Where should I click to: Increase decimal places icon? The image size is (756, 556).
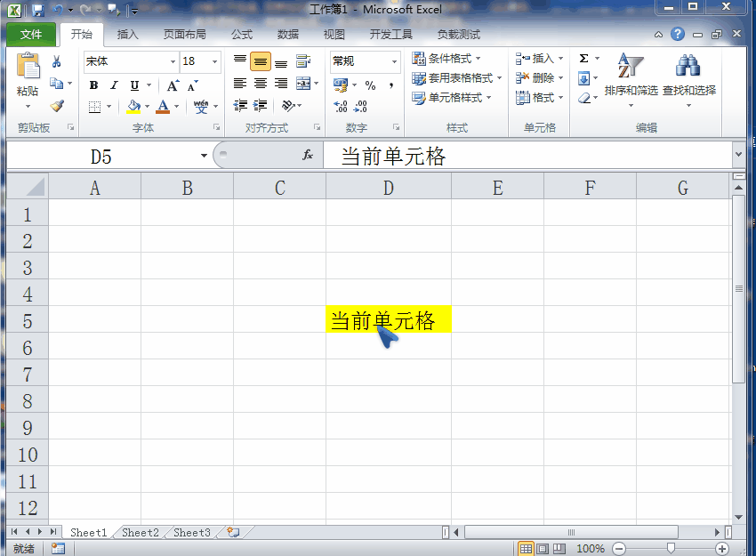pos(341,106)
